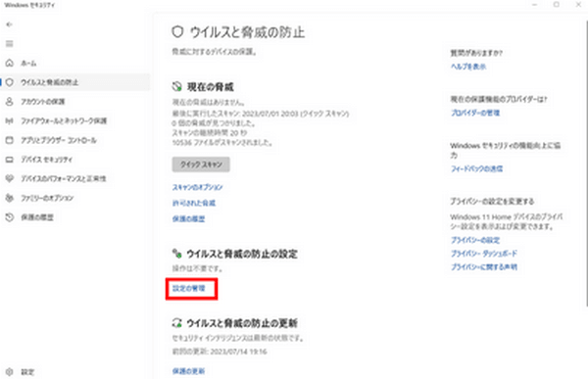Close the Windows セキュリティ window
Image resolution: width=588 pixels, height=379 pixels.
(x=578, y=5)
